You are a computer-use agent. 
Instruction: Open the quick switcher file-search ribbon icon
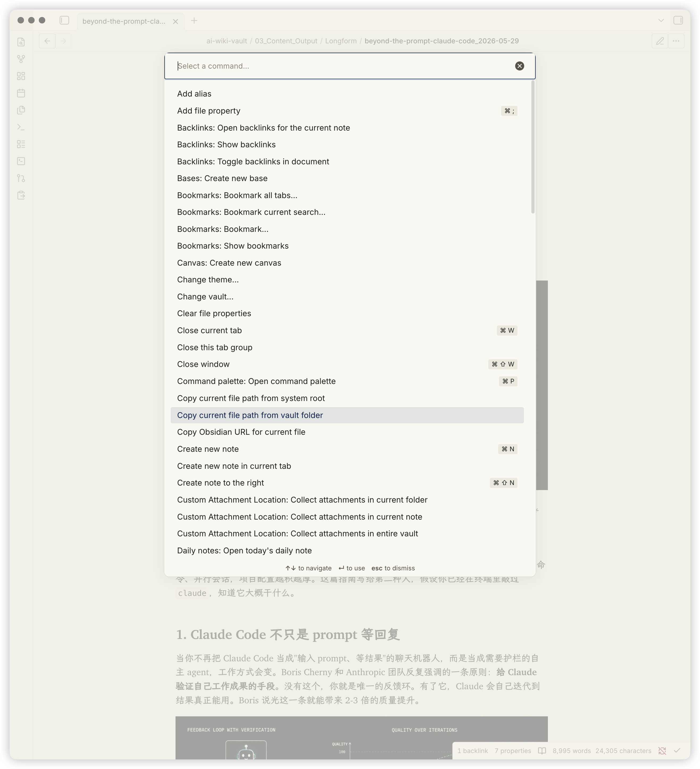[x=21, y=42]
